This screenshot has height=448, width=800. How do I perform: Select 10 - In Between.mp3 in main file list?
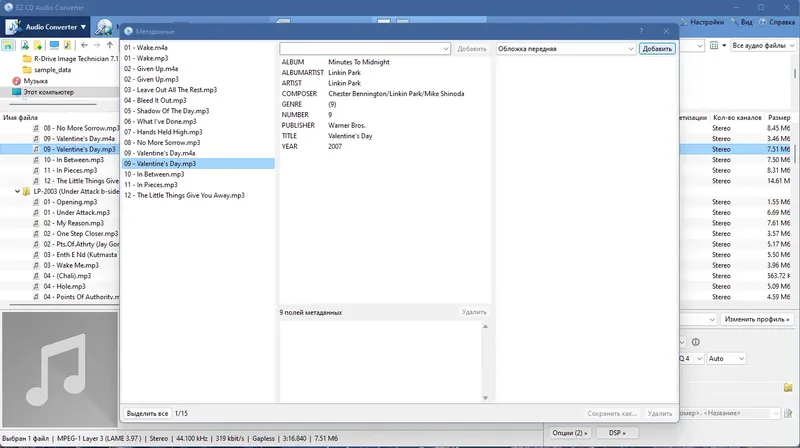pos(73,160)
